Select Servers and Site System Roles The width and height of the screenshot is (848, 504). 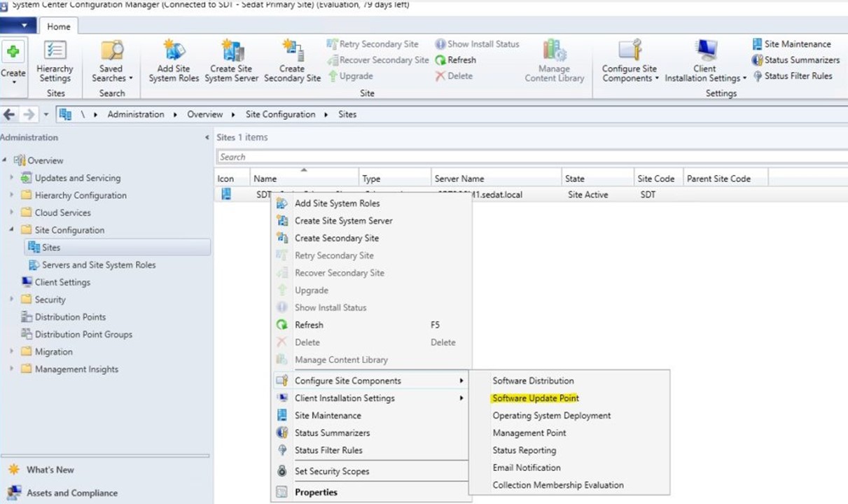pyautogui.click(x=98, y=265)
